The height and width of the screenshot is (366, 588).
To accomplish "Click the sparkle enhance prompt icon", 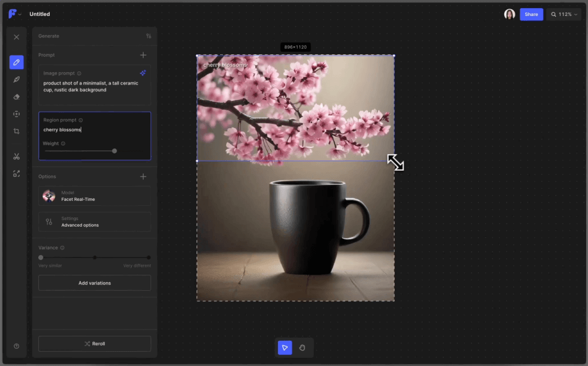I will click(143, 73).
